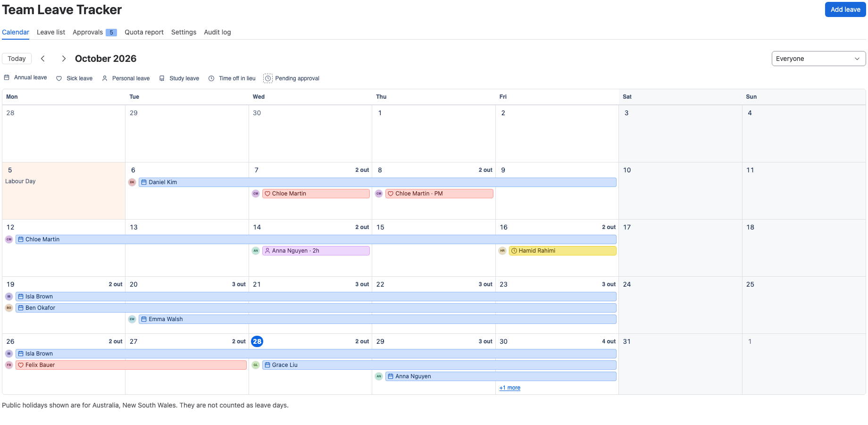Click the Personal leave person icon in the legend

tap(105, 78)
